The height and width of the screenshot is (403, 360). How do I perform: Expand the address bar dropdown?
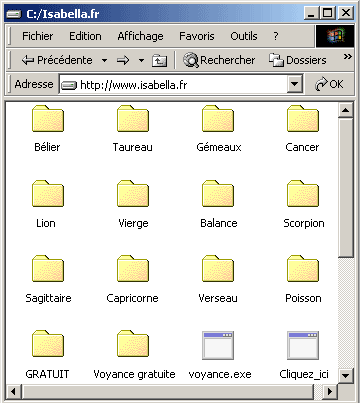[x=295, y=84]
